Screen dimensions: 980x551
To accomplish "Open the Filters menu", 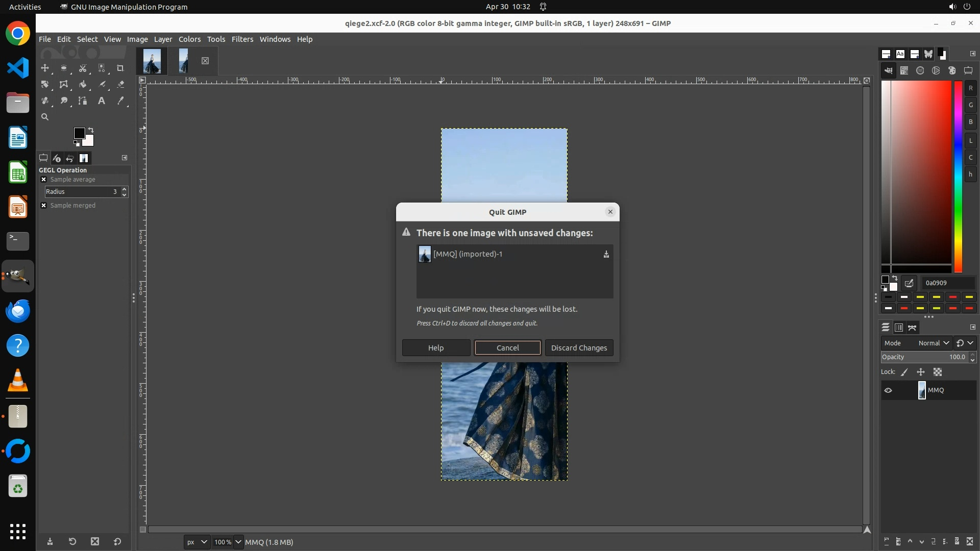I will [242, 39].
